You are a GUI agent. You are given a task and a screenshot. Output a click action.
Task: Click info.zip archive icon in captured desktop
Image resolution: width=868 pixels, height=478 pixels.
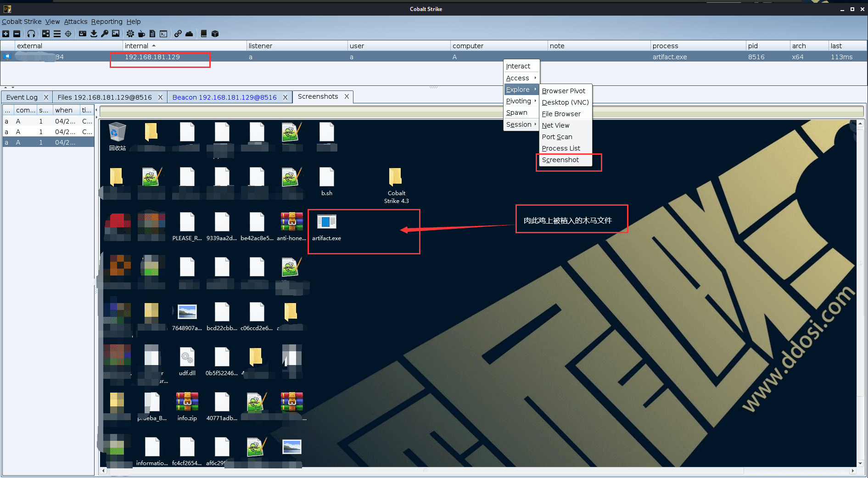(187, 402)
